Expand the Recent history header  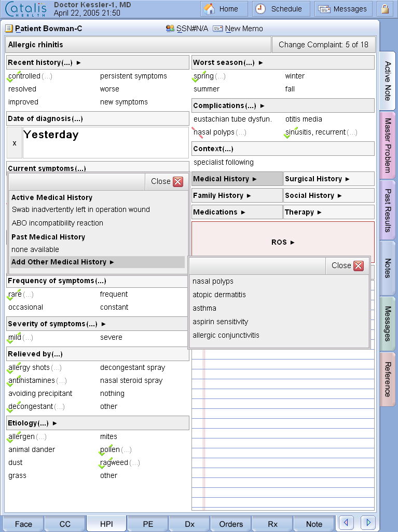(98, 62)
